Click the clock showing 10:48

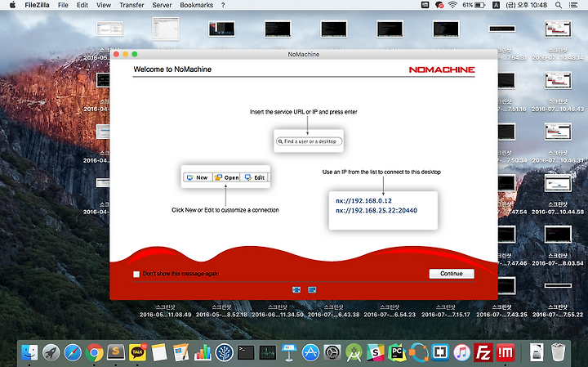(x=527, y=5)
